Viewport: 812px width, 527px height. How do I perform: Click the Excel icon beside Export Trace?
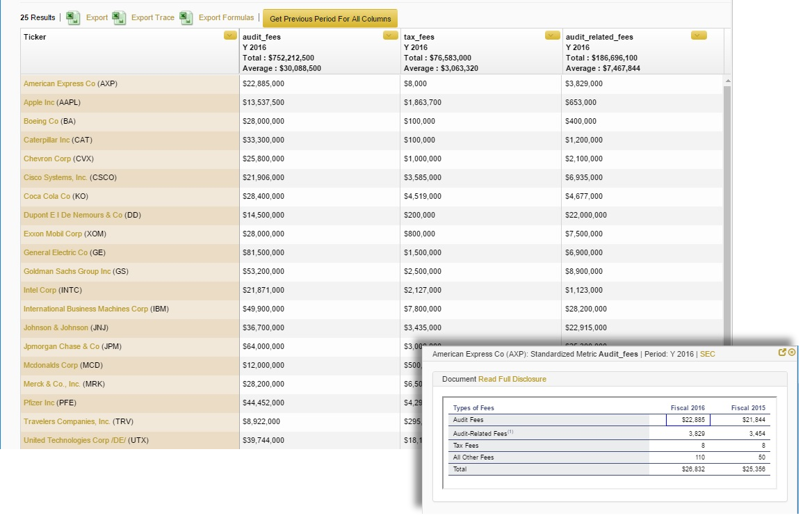click(x=119, y=18)
